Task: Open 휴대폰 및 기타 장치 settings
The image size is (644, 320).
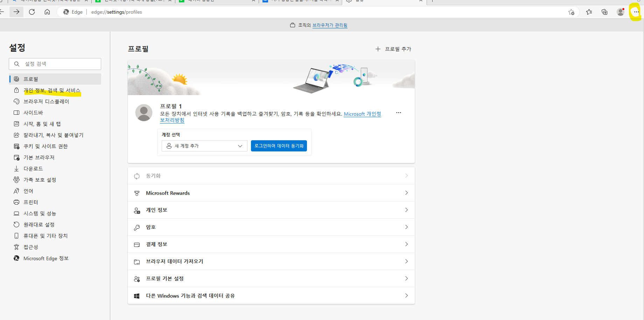Action: pos(55,236)
